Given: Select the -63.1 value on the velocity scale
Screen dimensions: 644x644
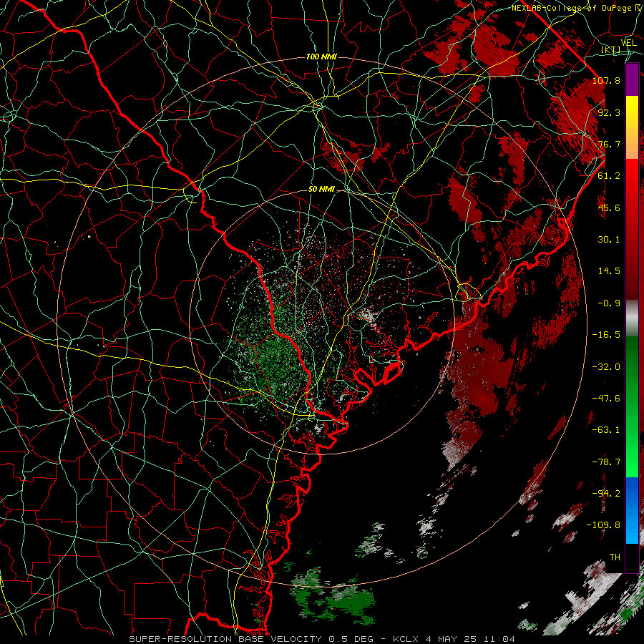Looking at the screenshot, I should pyautogui.click(x=606, y=430).
